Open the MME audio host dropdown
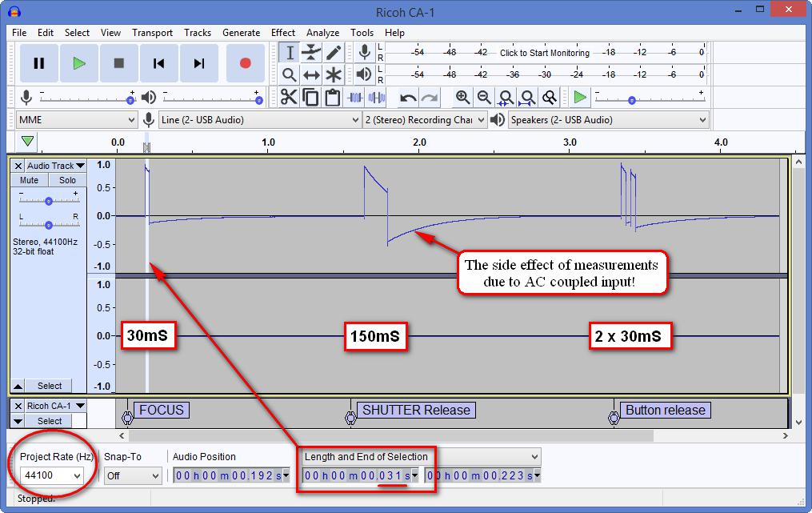Viewport: 812px width, 513px height. 77,120
